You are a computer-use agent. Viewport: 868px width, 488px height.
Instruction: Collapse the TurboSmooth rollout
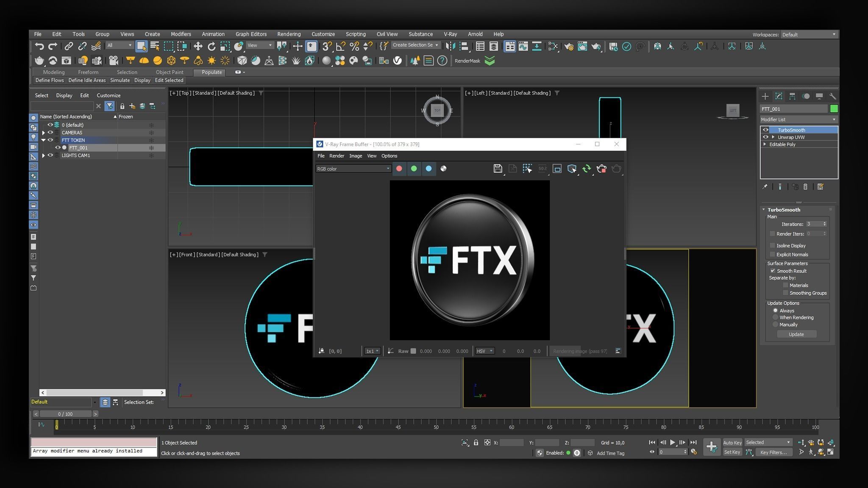(x=764, y=210)
